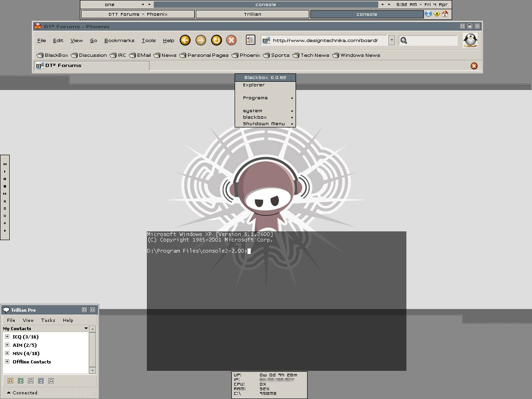Open the View menu in Trillian Pro

(x=28, y=320)
